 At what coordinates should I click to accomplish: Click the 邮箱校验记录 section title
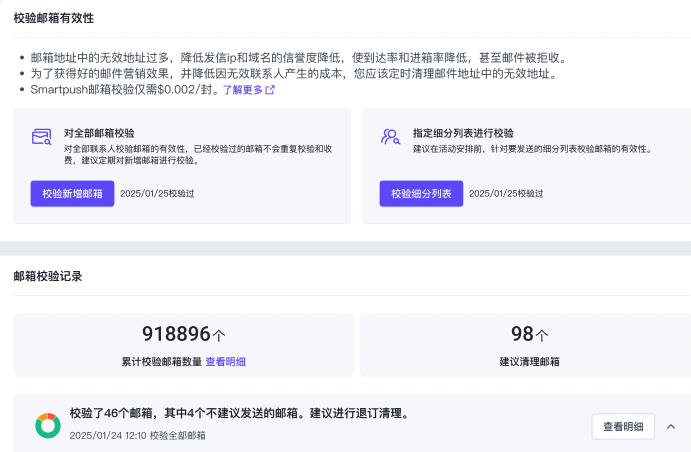pos(48,276)
